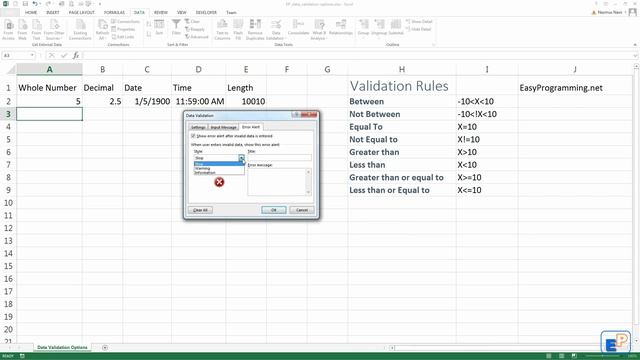640x360 pixels.
Task: Click the Filter funnel icon
Action: pos(176,27)
